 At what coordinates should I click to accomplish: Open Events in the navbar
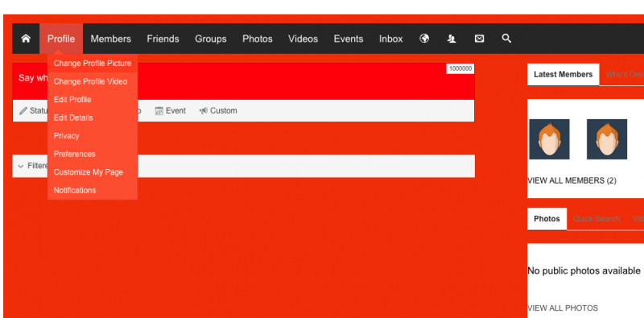coord(349,39)
